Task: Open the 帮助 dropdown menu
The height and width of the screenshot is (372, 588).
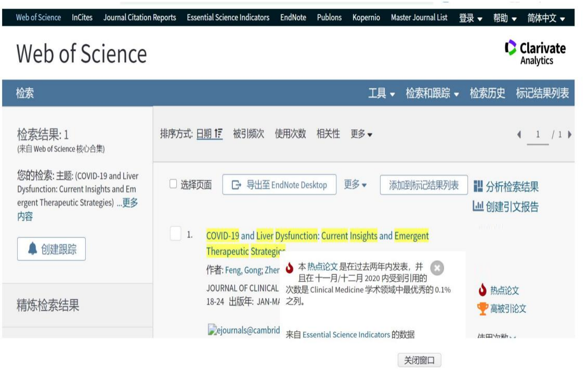Action: point(505,18)
